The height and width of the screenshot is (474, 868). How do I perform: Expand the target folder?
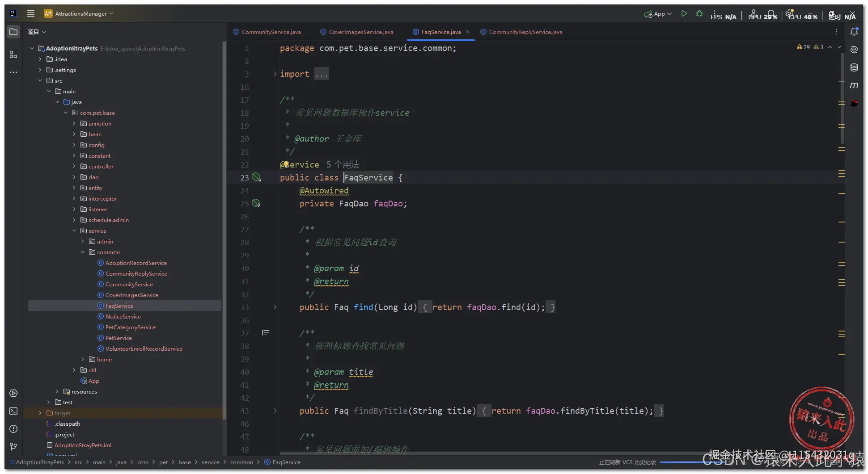tap(40, 413)
